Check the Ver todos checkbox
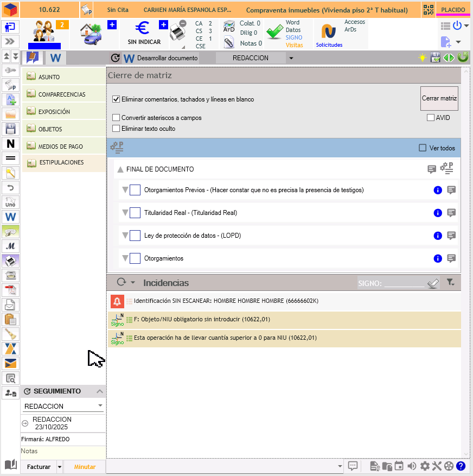Viewport: 473px width, 476px height. (x=423, y=148)
